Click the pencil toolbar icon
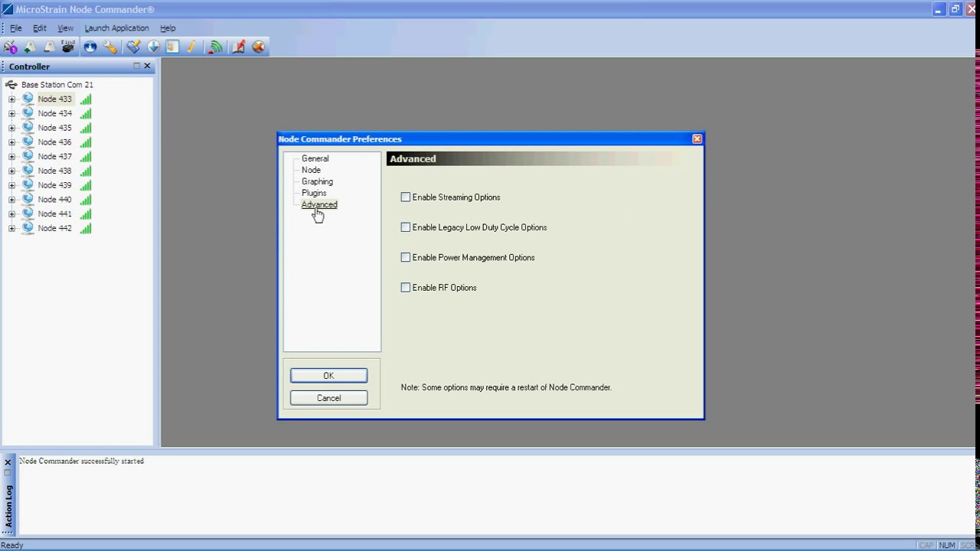This screenshot has height=551, width=980. coord(191,47)
